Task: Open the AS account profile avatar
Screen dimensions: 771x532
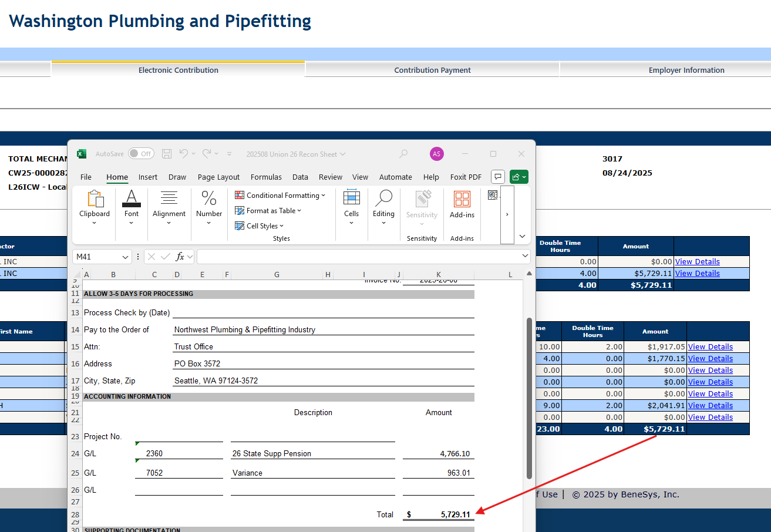Action: point(436,154)
